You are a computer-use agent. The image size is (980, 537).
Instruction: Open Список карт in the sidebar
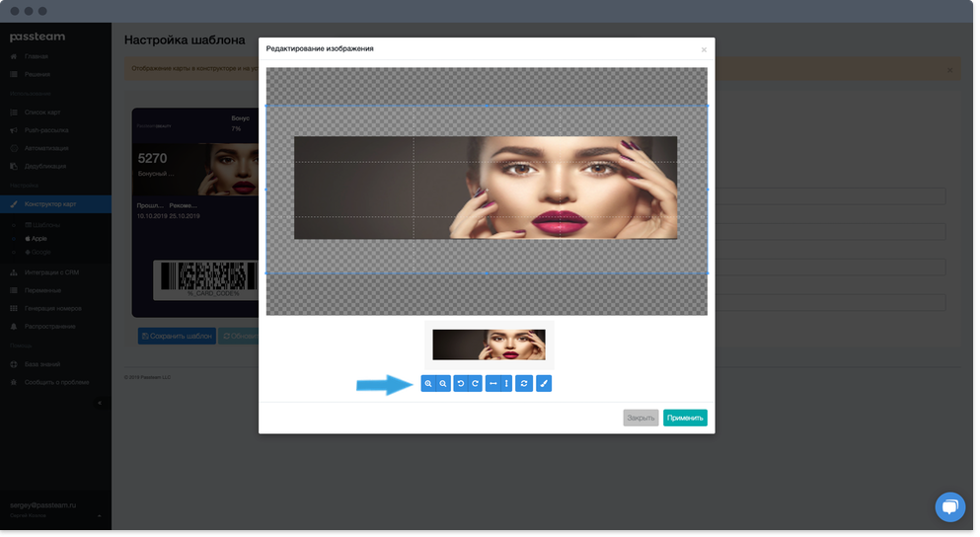[x=42, y=113]
